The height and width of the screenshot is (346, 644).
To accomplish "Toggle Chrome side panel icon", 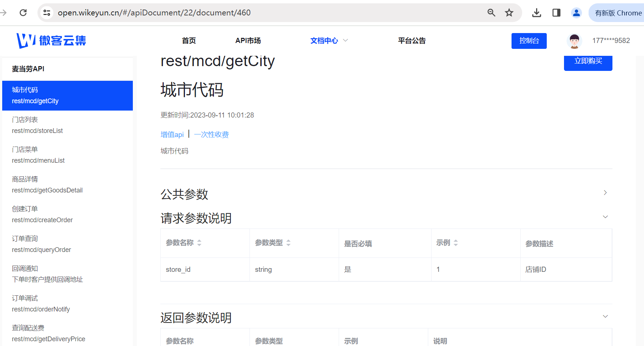I will 556,13.
